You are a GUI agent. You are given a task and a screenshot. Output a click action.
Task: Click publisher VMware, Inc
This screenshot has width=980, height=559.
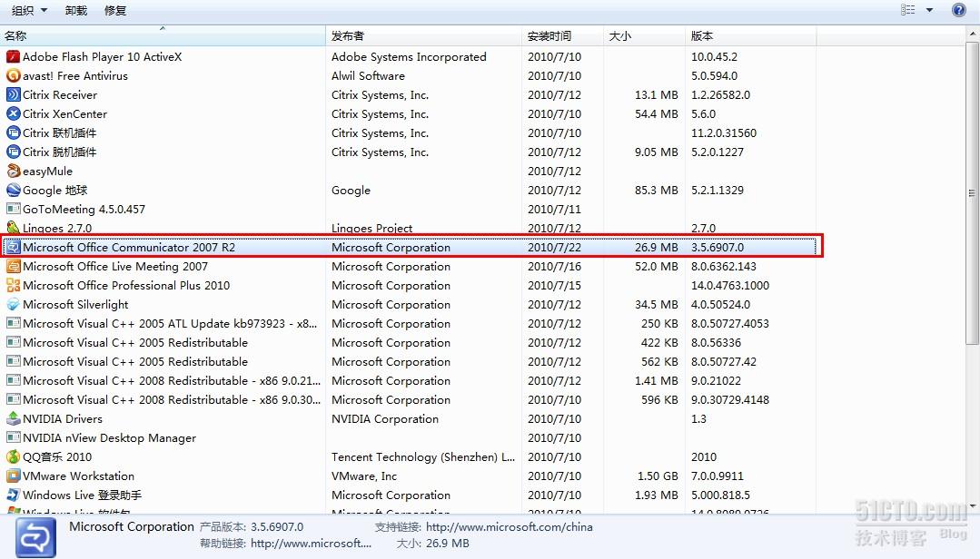click(363, 476)
